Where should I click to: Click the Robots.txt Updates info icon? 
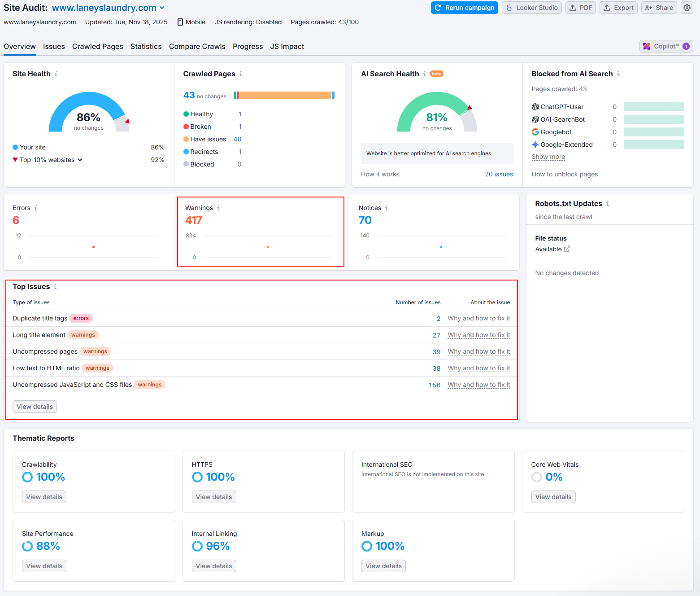[x=608, y=204]
